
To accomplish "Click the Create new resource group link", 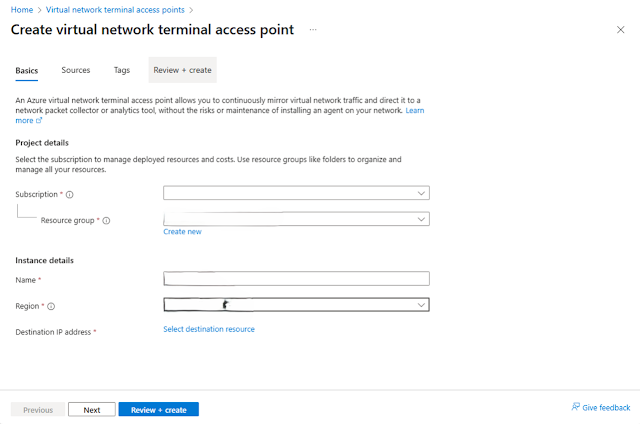I will coord(182,232).
